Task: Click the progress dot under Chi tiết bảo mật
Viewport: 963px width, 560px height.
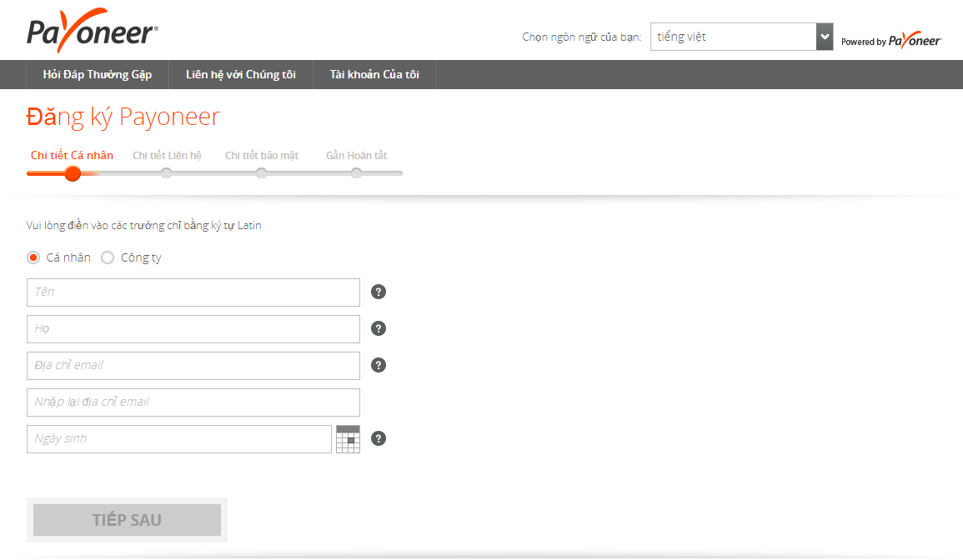Action: 262,174
